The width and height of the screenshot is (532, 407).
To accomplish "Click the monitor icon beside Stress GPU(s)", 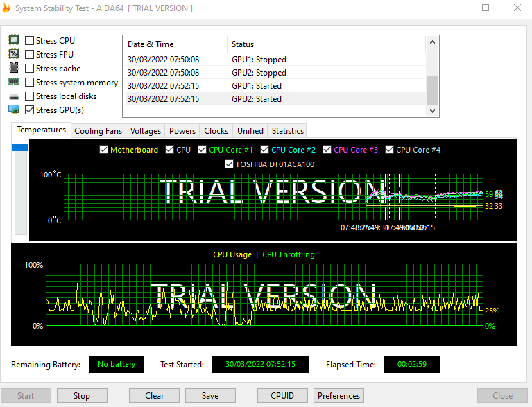I will pyautogui.click(x=14, y=110).
